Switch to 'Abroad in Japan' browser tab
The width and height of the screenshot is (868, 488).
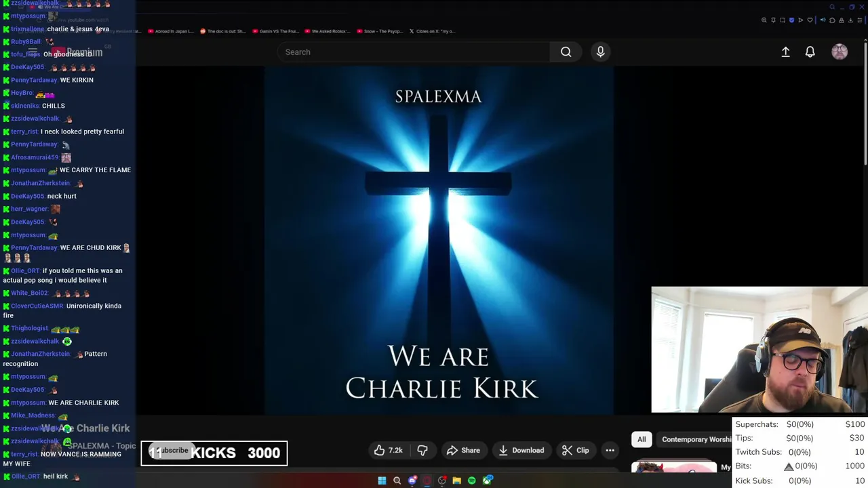170,31
